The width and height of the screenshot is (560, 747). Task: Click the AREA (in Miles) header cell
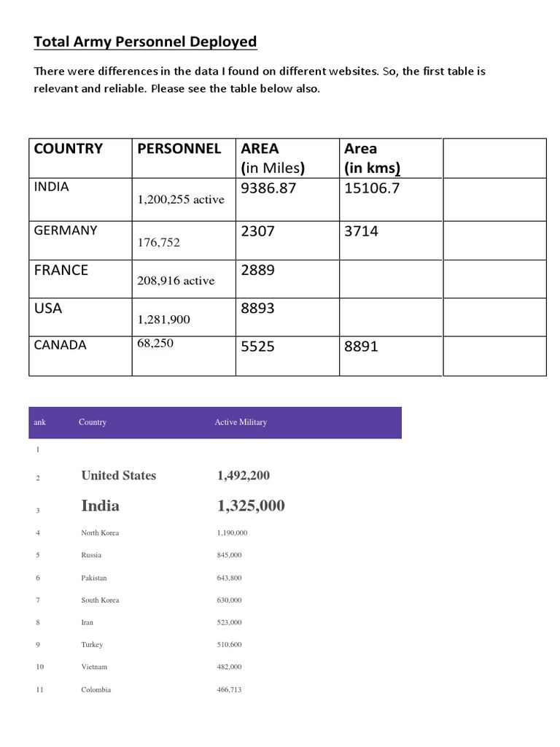287,158
